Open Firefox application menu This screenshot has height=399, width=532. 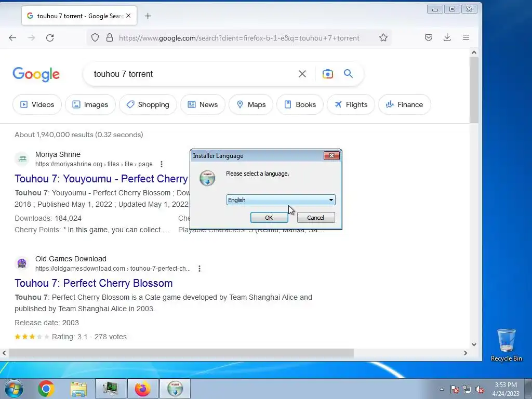[x=466, y=37]
